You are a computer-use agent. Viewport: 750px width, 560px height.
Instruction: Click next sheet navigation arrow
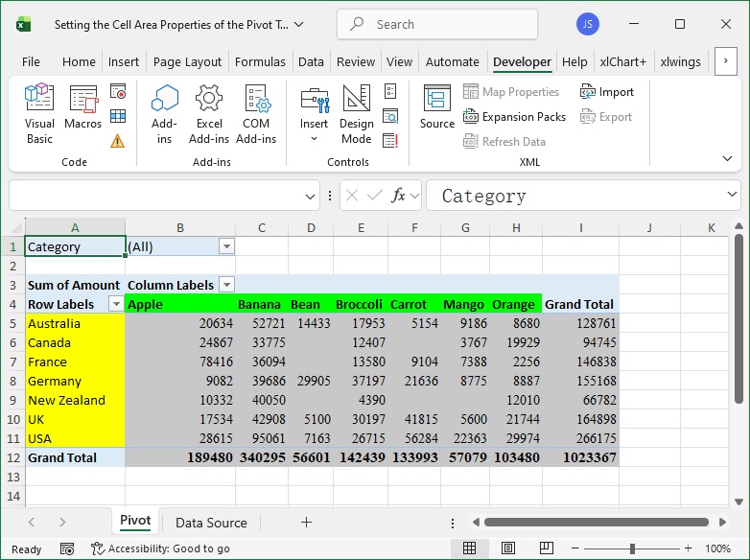(x=62, y=523)
